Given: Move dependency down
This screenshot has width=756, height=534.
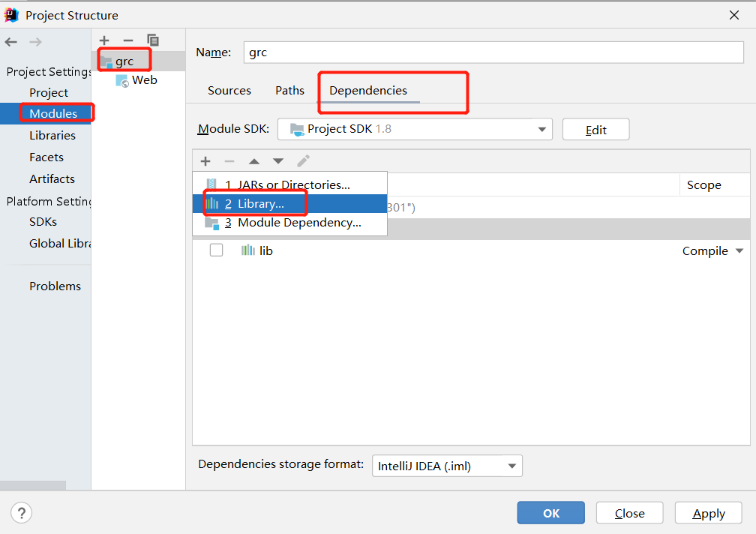Looking at the screenshot, I should pyautogui.click(x=278, y=161).
